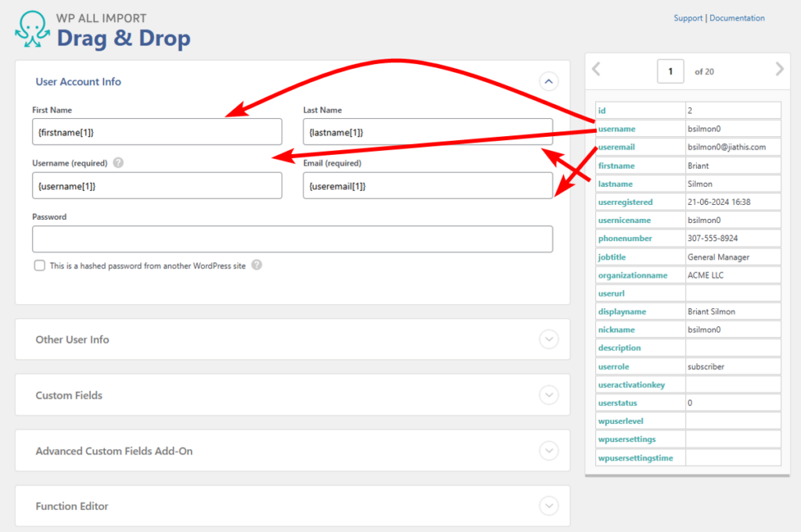Collapse the User Account Info panel chevron
The image size is (801, 532).
tap(549, 81)
